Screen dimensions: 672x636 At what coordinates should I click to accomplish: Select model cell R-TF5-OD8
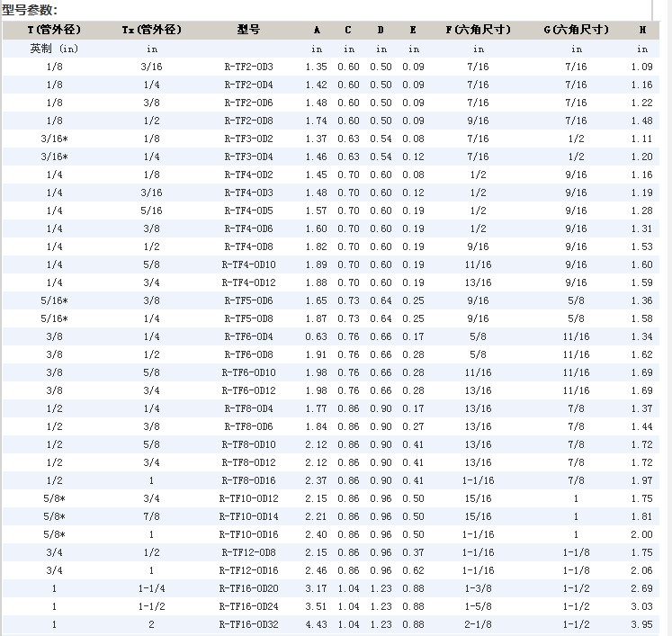pos(248,318)
